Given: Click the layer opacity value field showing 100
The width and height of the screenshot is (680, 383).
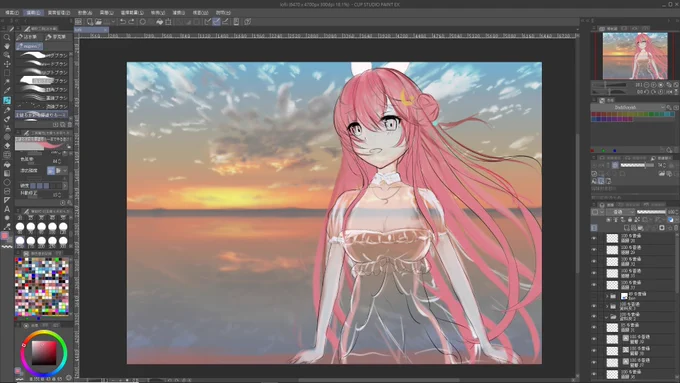Looking at the screenshot, I should 672,212.
